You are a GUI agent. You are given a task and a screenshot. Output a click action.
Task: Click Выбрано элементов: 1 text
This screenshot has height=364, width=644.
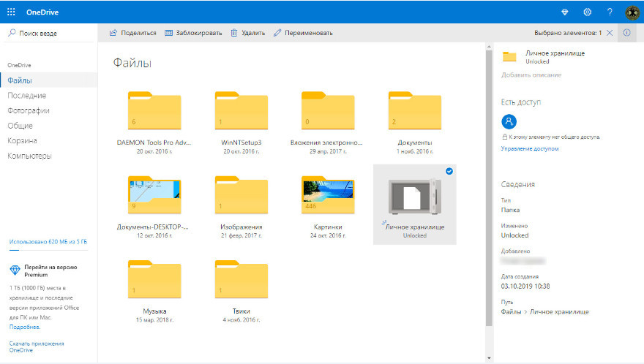[x=568, y=33]
